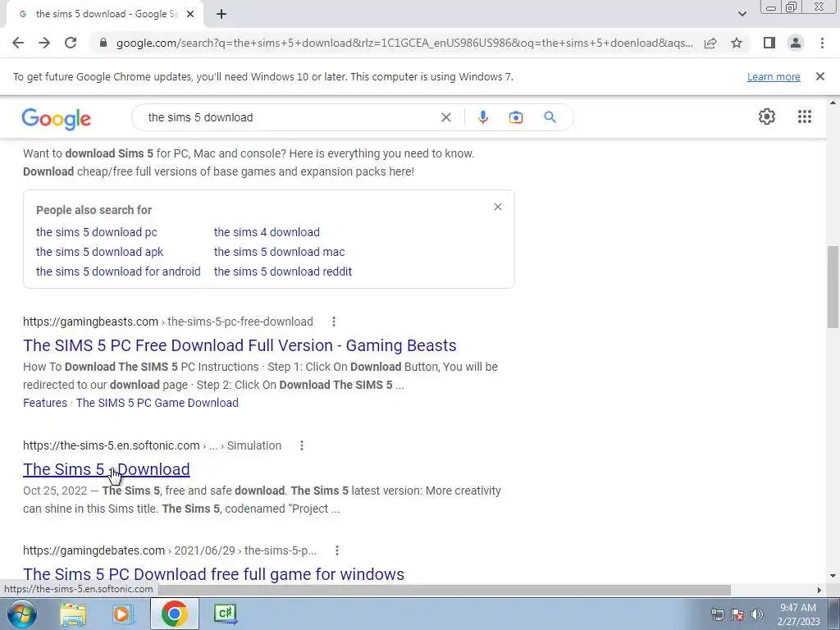
Task: Open network status tray icon
Action: click(x=717, y=614)
